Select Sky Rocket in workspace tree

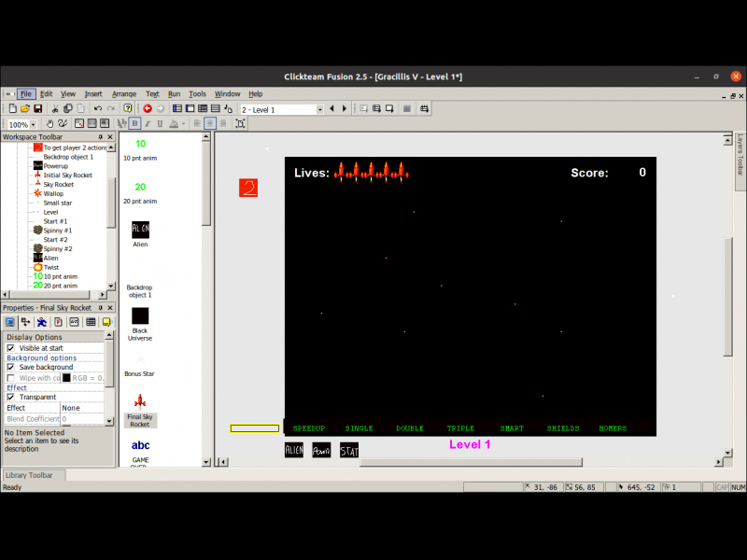pos(58,185)
